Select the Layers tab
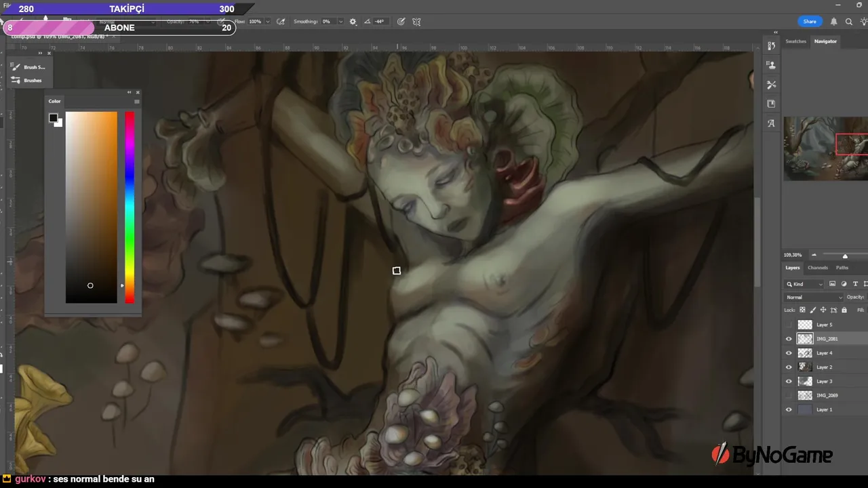The height and width of the screenshot is (488, 868). click(x=793, y=268)
